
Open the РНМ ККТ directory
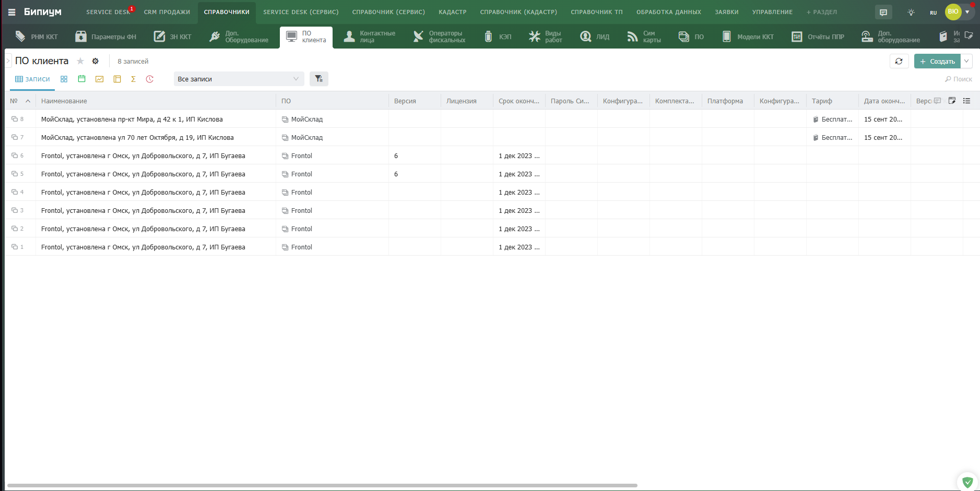coord(36,37)
